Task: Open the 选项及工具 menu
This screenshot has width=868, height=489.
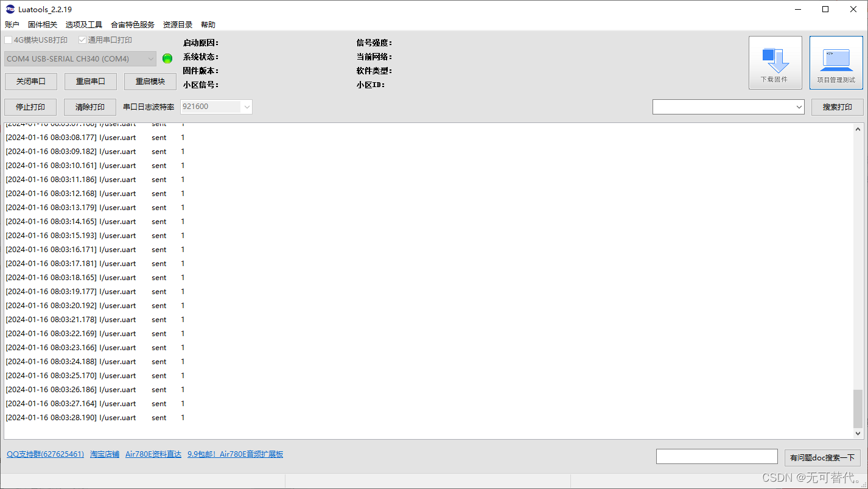Action: click(84, 25)
